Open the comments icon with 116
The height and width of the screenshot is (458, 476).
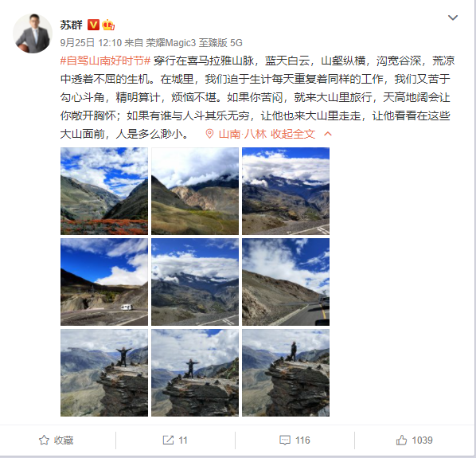(x=285, y=440)
